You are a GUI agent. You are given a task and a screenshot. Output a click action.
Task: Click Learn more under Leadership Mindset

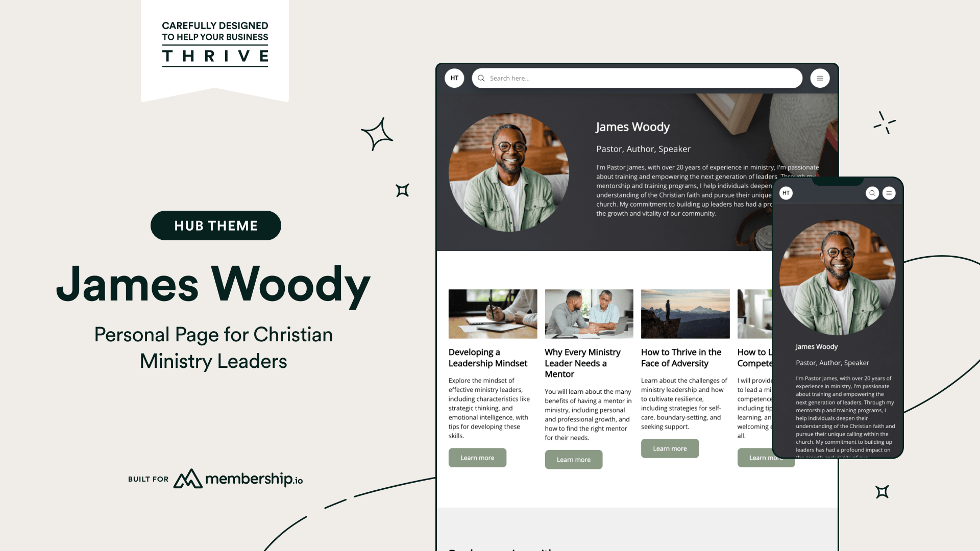[x=477, y=458]
